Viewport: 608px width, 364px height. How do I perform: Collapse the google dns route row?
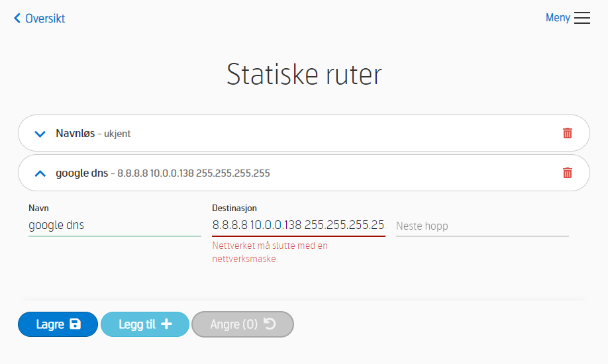(40, 173)
